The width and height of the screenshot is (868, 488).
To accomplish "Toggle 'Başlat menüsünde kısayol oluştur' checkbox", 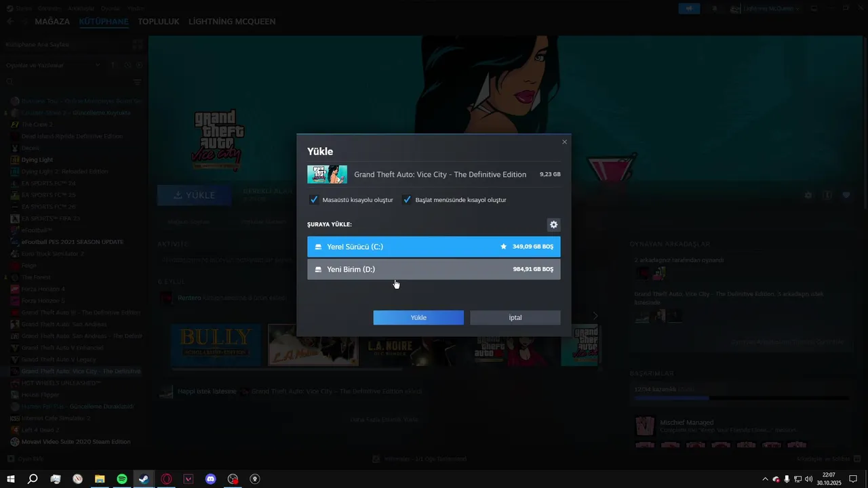I will pos(407,200).
